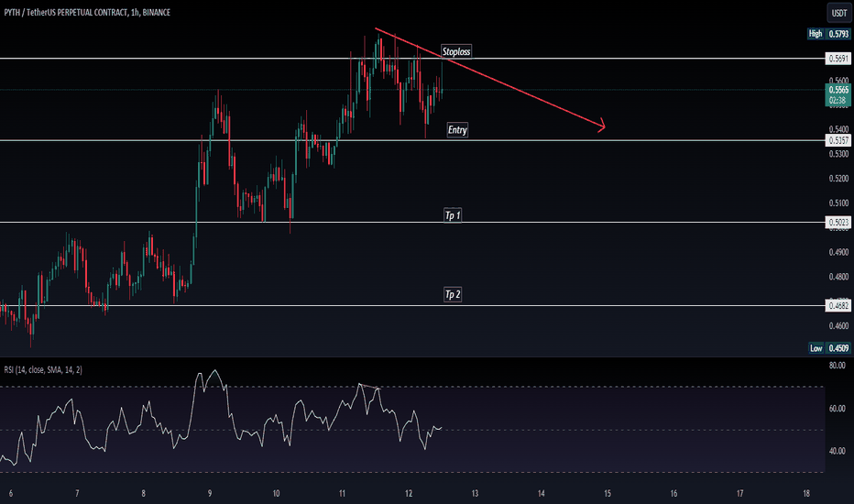Click the 0.4600 price scale value
The height and width of the screenshot is (504, 854).
[x=838, y=326]
